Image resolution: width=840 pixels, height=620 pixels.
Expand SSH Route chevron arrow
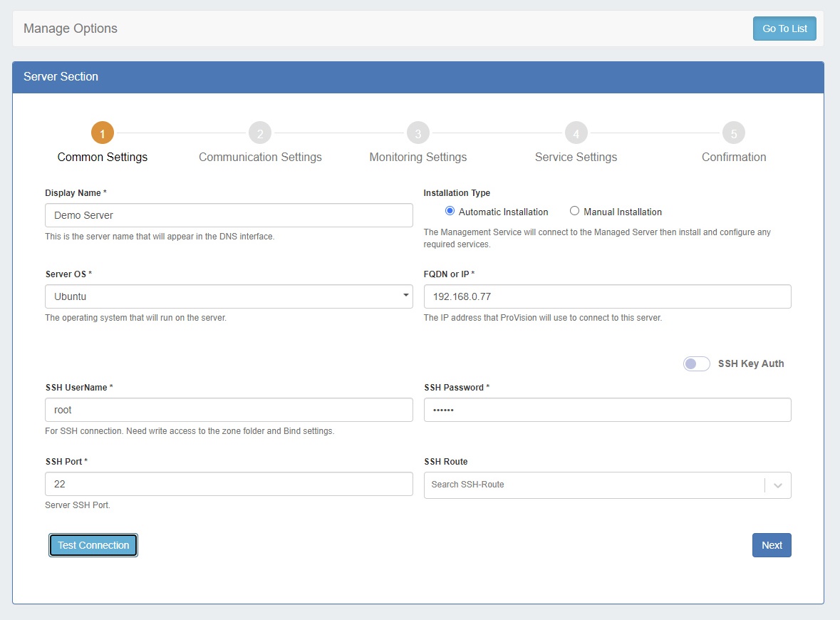[x=777, y=485]
